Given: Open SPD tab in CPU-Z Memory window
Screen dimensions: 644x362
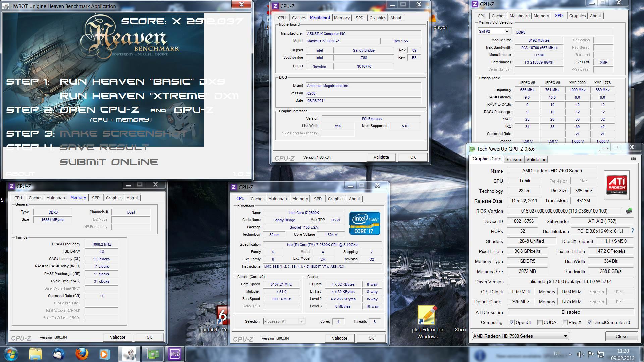Looking at the screenshot, I should click(x=96, y=198).
